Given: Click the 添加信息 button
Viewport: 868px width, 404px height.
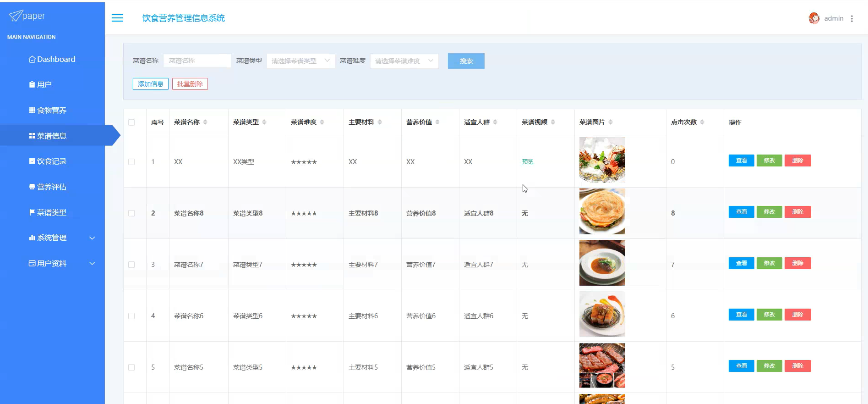Looking at the screenshot, I should [x=151, y=84].
